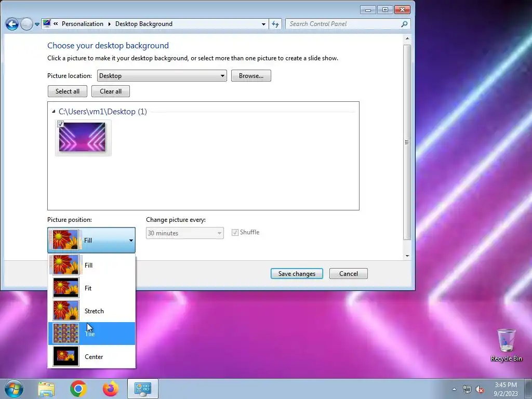Launch Firefox from the taskbar
The width and height of the screenshot is (532, 399).
point(111,389)
